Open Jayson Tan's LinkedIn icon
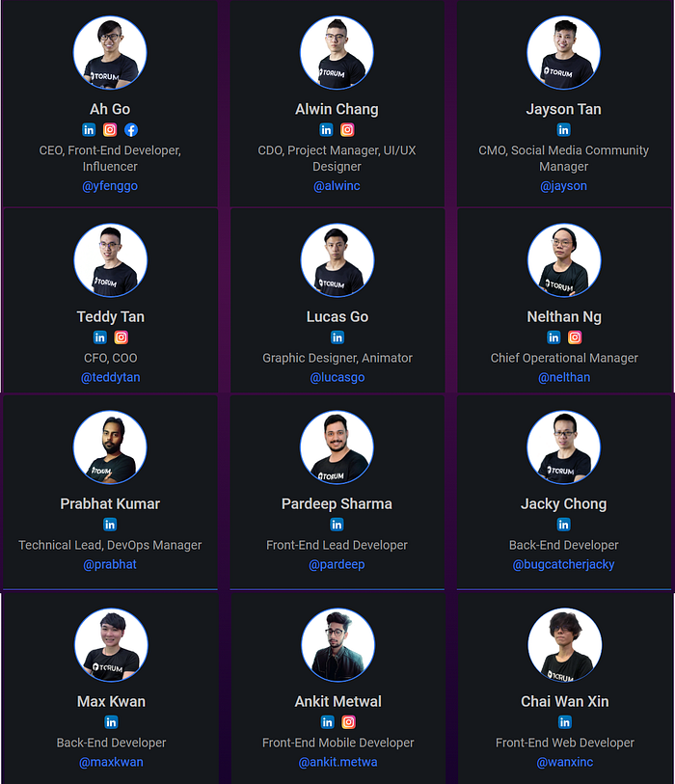Viewport: 675px width, 784px height. [x=563, y=130]
